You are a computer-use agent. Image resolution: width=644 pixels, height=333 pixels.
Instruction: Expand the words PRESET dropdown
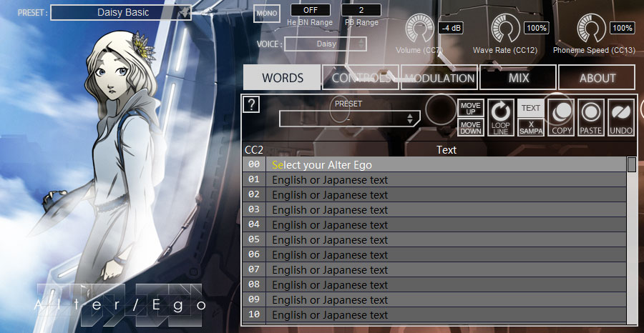349,119
